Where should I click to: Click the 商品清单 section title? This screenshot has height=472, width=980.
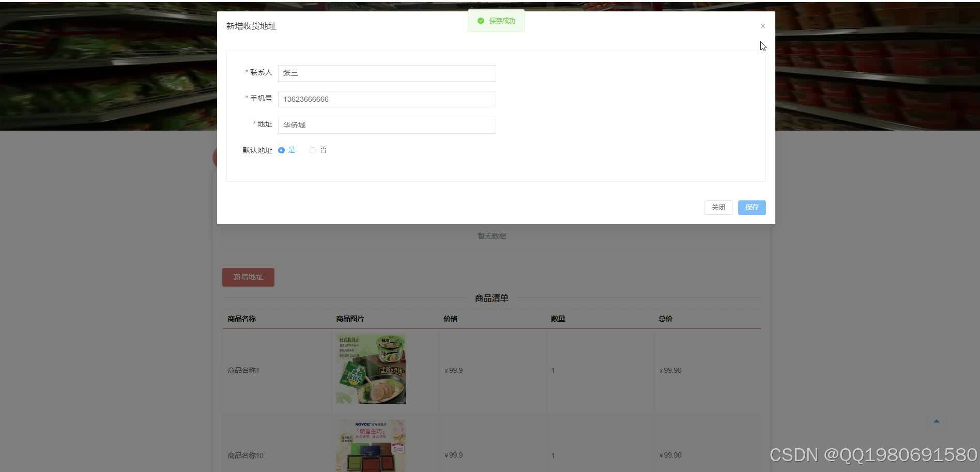[492, 298]
